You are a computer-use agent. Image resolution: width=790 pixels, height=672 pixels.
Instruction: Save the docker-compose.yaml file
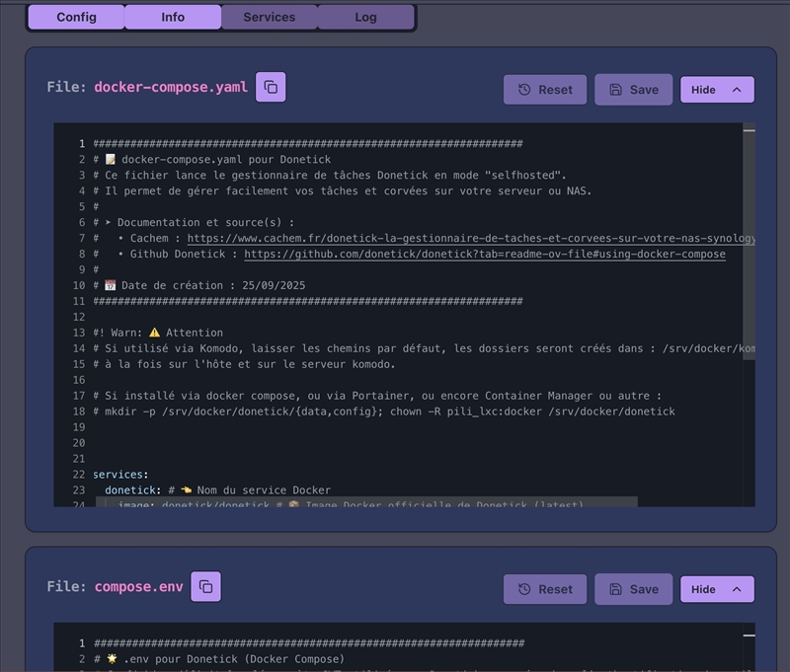coord(633,90)
